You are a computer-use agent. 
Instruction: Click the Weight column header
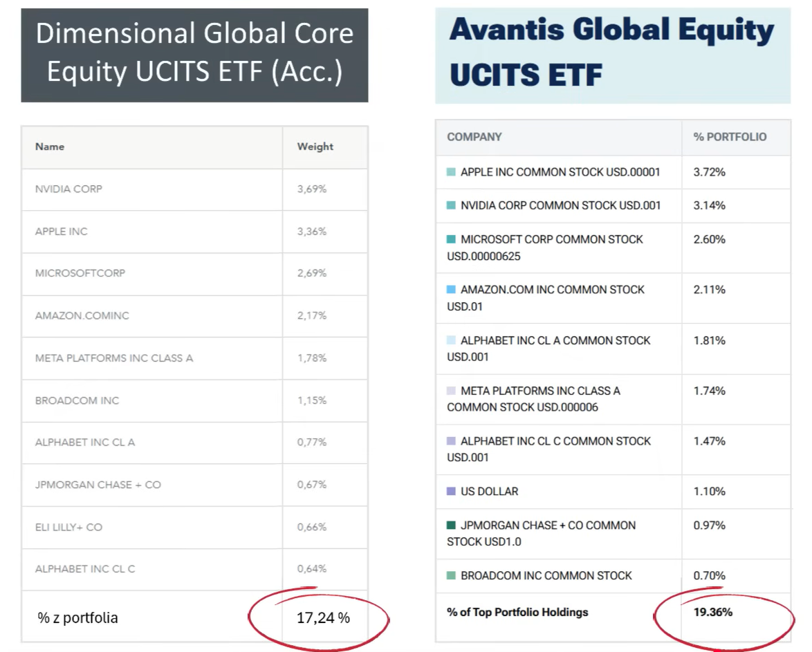tap(315, 147)
